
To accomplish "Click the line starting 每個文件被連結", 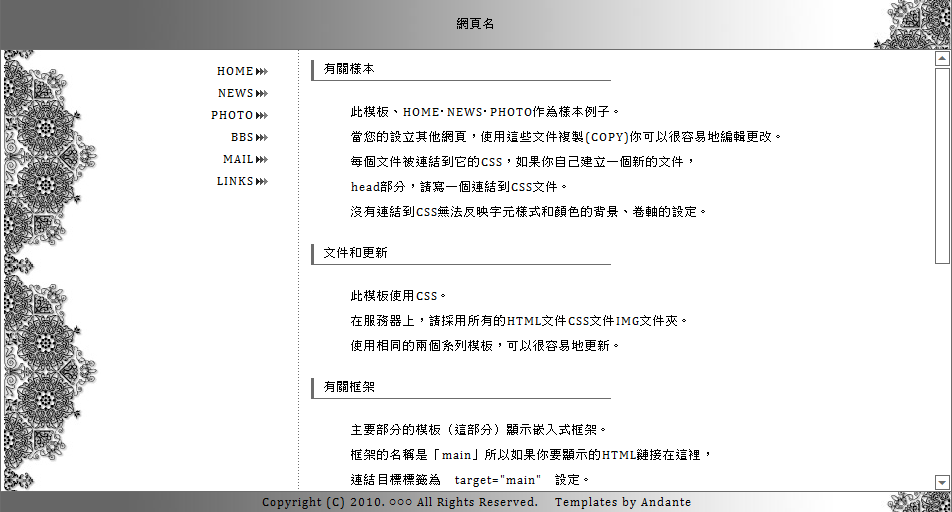I will click(523, 162).
